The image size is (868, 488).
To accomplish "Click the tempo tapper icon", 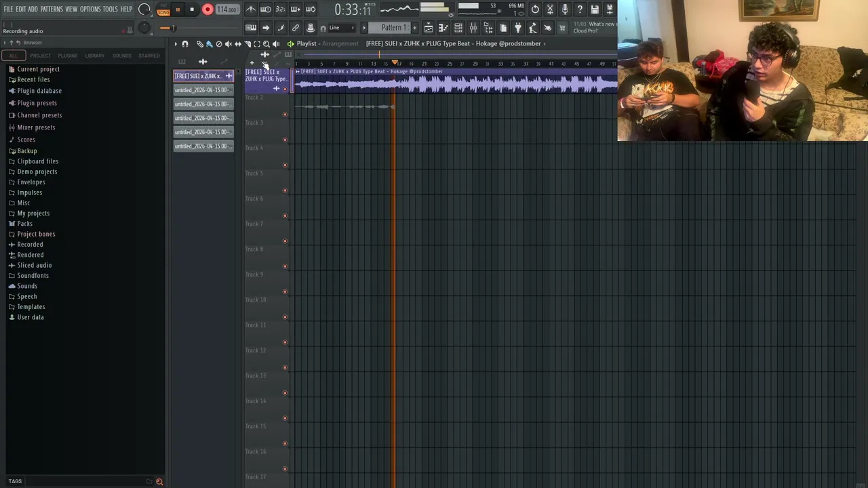I will click(532, 28).
